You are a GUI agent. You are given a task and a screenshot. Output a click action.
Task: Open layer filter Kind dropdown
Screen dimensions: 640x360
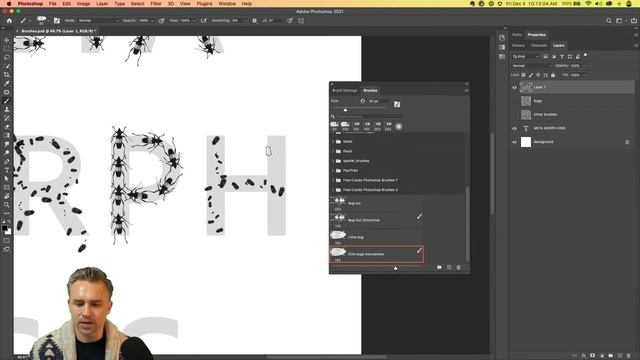[526, 56]
